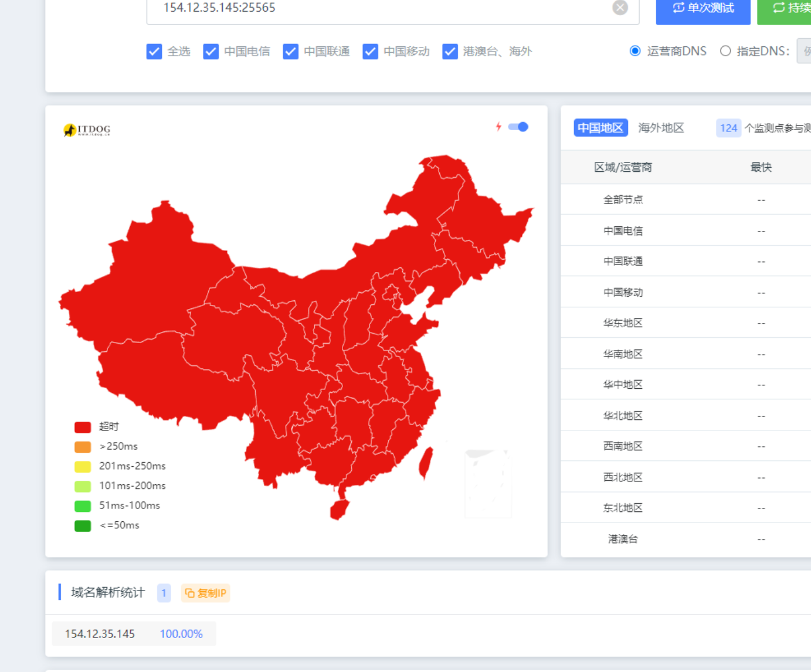Switch to the 海外地区 tab
Screen dimensions: 811x672
click(661, 127)
